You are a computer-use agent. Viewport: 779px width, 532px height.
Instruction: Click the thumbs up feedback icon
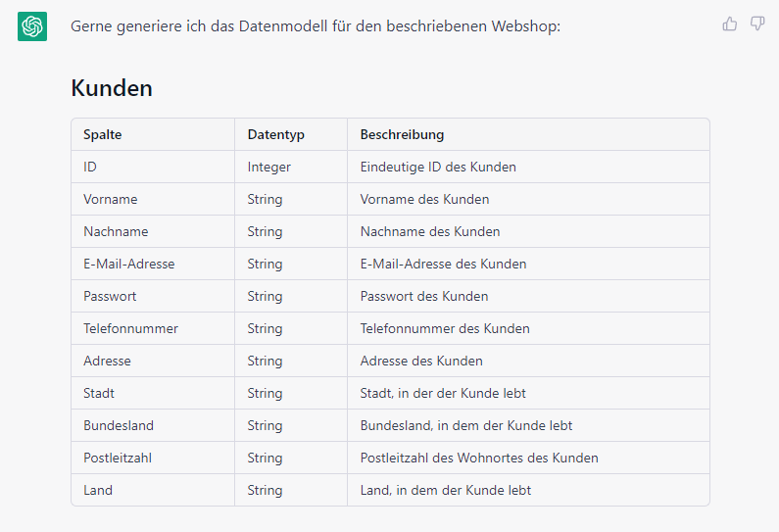(729, 24)
